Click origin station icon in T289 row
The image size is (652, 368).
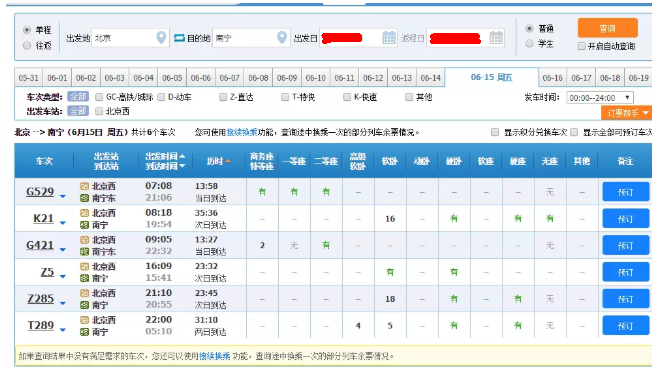pyautogui.click(x=84, y=320)
